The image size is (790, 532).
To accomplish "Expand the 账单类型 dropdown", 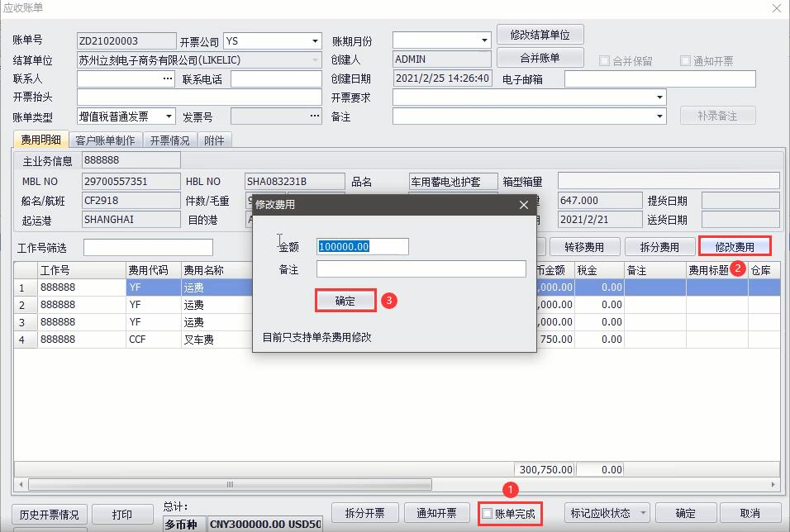I will click(x=169, y=116).
